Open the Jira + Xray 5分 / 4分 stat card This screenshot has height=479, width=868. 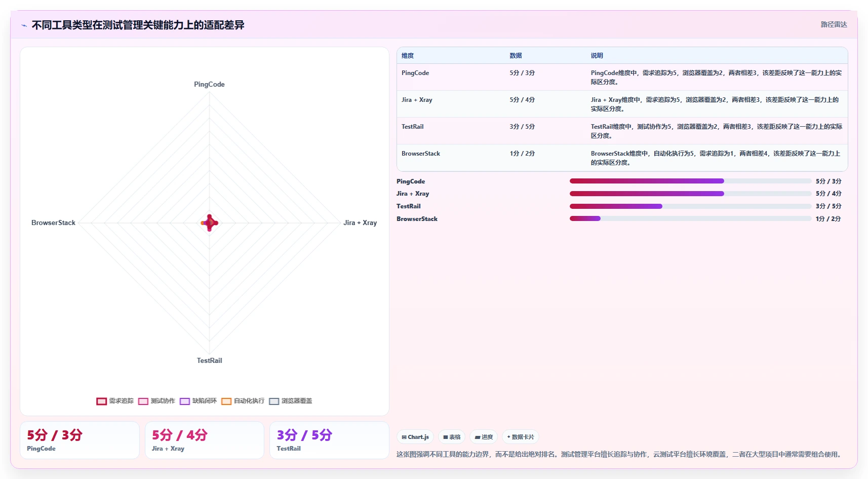click(x=205, y=440)
